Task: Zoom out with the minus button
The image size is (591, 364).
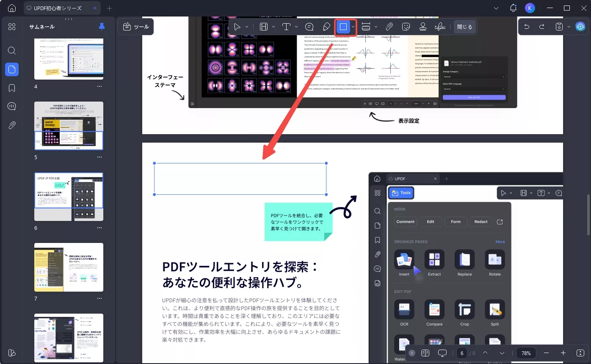Action: 546,353
